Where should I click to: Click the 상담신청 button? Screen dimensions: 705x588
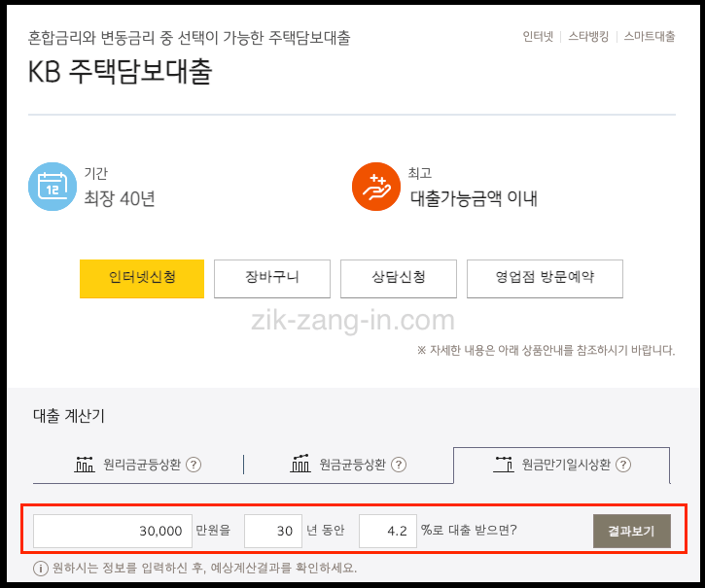(399, 279)
